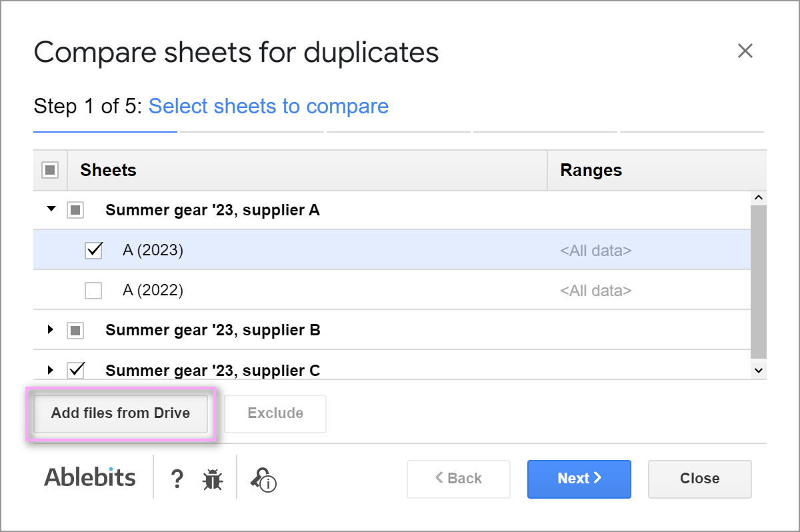Open the help question mark icon

click(177, 479)
